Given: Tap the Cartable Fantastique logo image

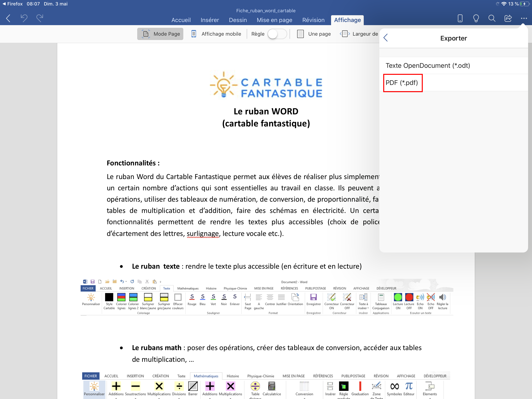Looking at the screenshot, I should tap(266, 85).
